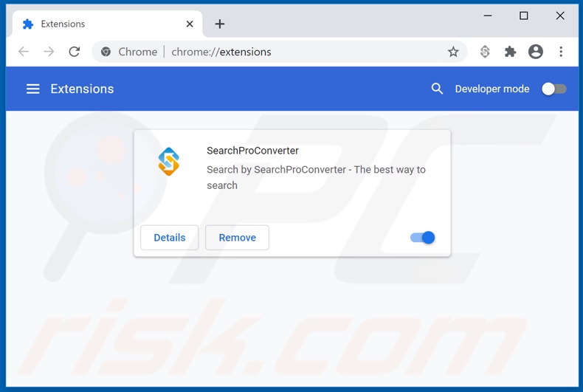
Task: Click the 'The best way to search' description
Action: pos(316,177)
